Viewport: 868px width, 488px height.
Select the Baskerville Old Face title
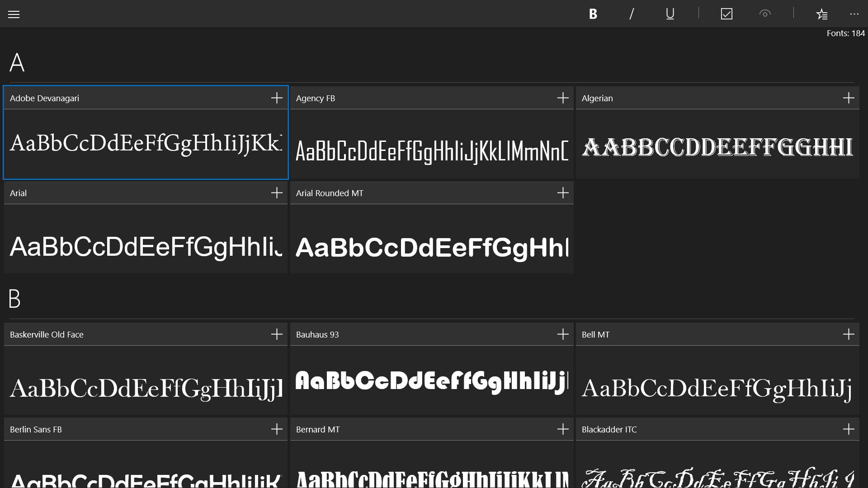coord(47,335)
